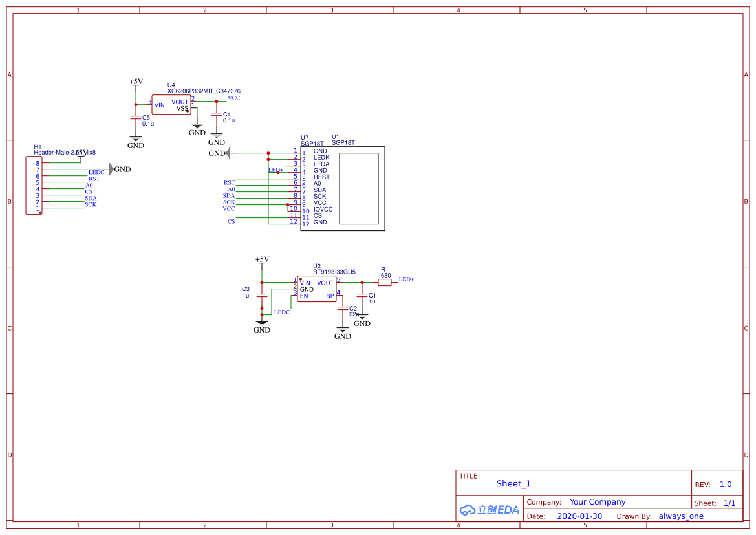Click the VCC net label at U4 VOUT
Image resolution: width=756 pixels, height=535 pixels.
point(234,98)
